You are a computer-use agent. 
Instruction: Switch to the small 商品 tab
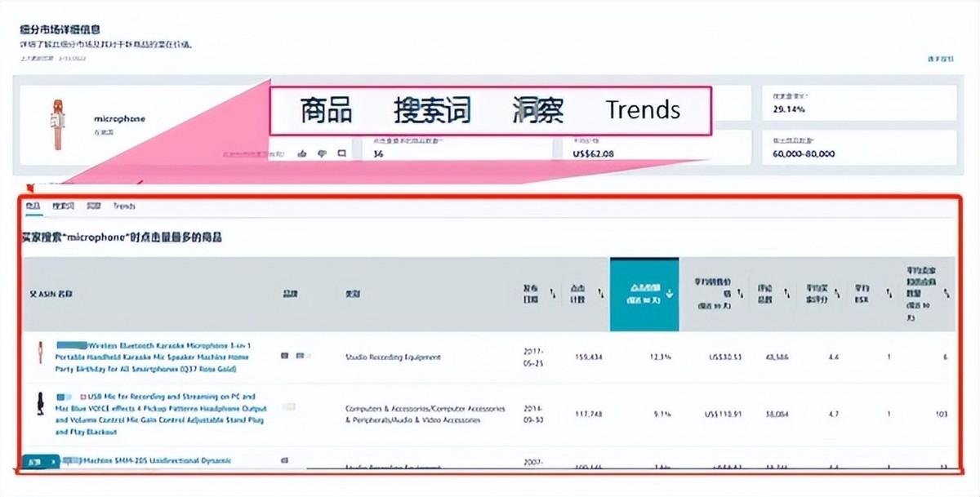coord(31,206)
